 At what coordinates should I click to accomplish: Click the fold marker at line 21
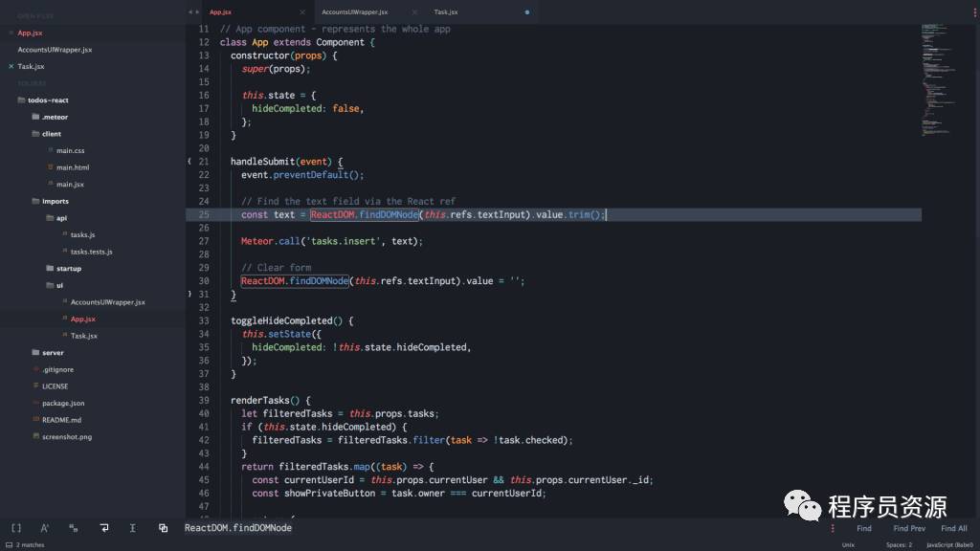pos(189,161)
